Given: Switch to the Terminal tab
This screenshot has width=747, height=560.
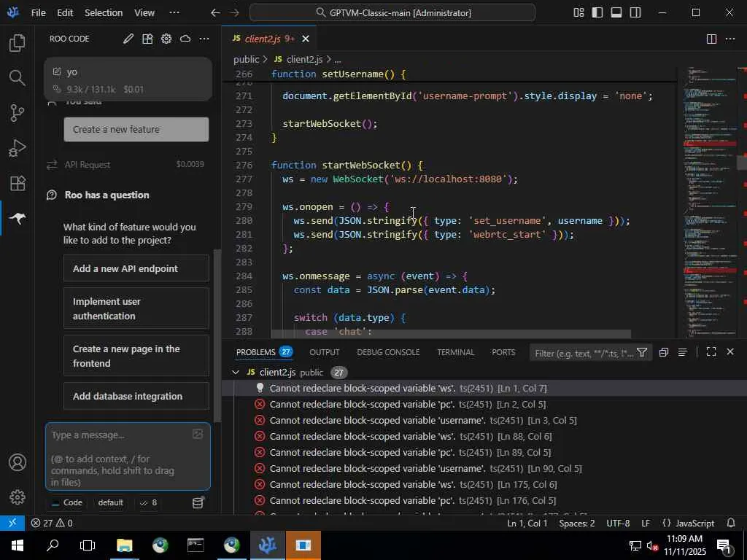Looking at the screenshot, I should tap(455, 352).
